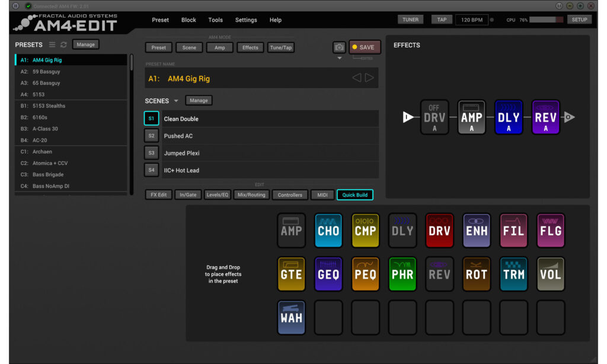The height and width of the screenshot is (364, 607).
Task: Select the FLG flanger block
Action: coord(551,231)
